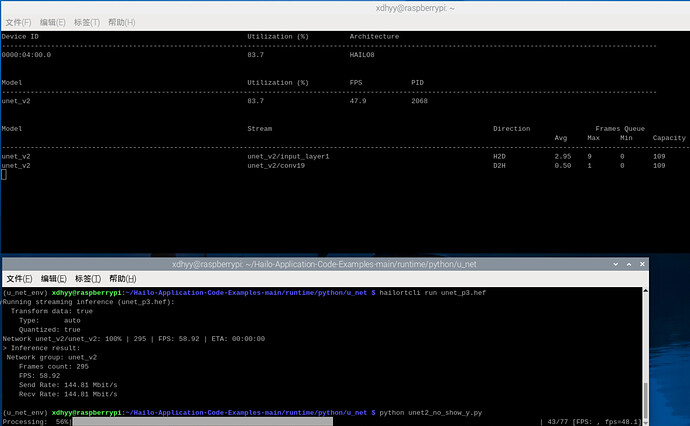Open 标签(T) menu in top terminal window

87,22
